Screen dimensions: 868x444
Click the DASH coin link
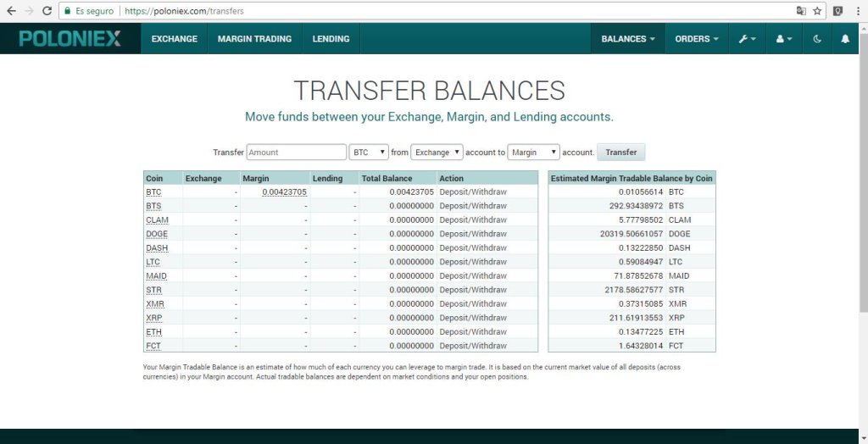point(157,248)
